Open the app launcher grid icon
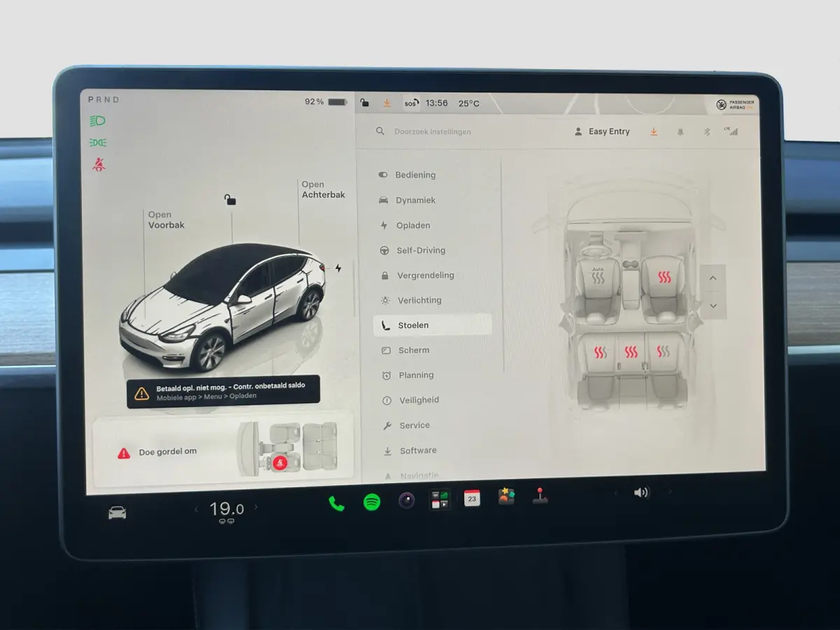The width and height of the screenshot is (840, 630). [x=440, y=499]
